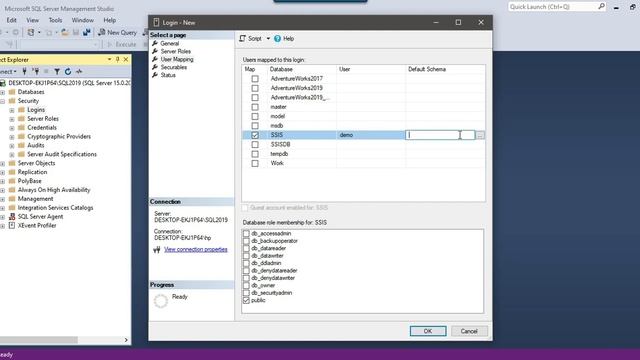Image resolution: width=640 pixels, height=360 pixels.
Task: Select the Security folder in Object Explorer
Action: (x=28, y=101)
